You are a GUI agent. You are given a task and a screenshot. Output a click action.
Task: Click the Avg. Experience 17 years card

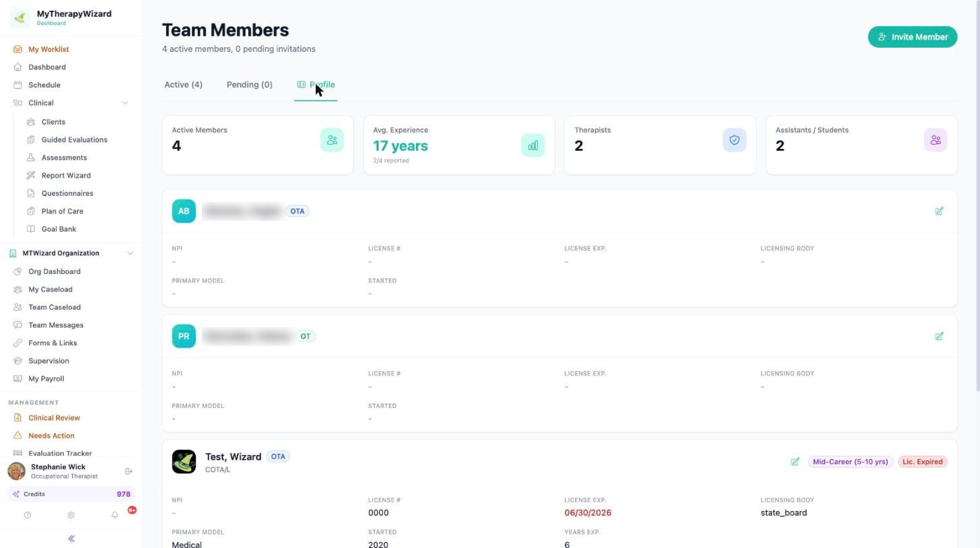pyautogui.click(x=459, y=145)
